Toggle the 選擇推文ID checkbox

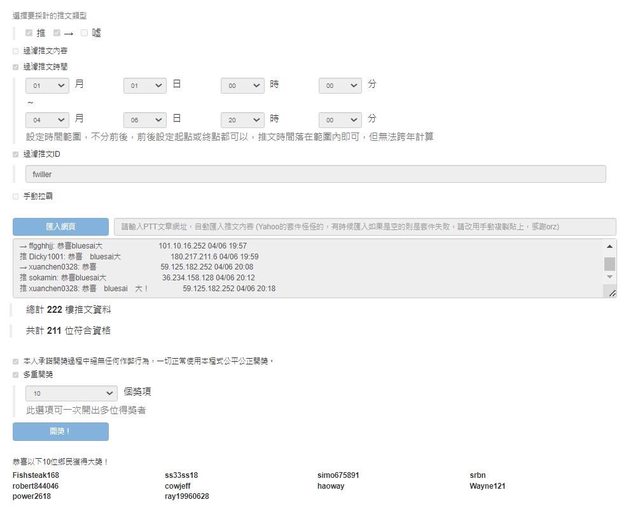tap(15, 155)
